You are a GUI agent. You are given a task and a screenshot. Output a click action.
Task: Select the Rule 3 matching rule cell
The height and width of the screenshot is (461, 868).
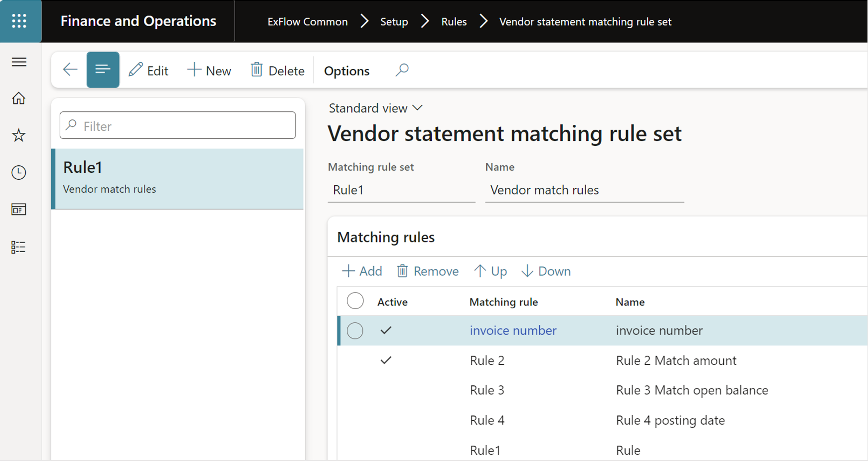(x=487, y=390)
